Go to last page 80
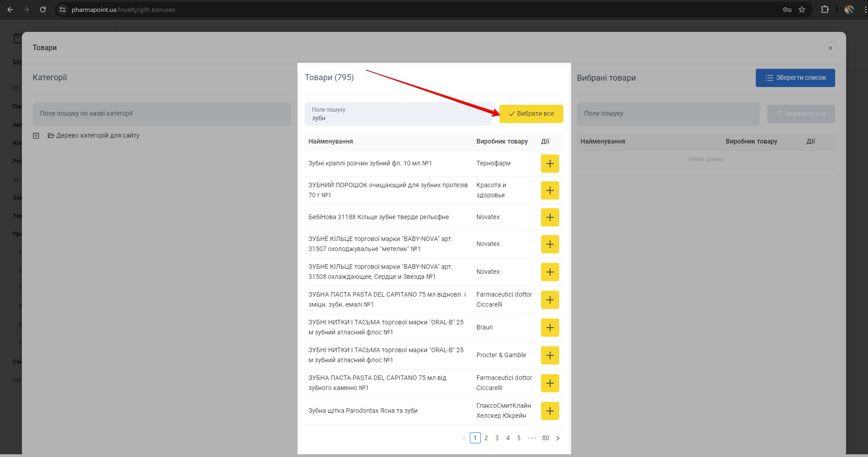 (x=545, y=438)
